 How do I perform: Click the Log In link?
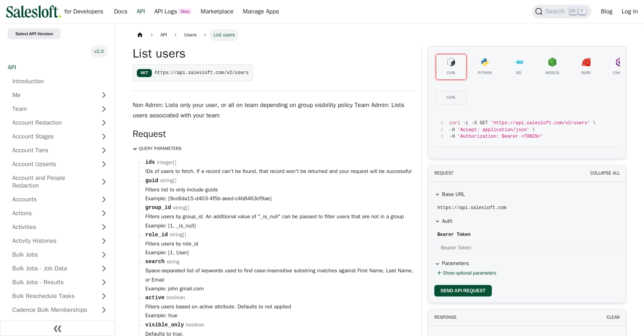coord(629,12)
